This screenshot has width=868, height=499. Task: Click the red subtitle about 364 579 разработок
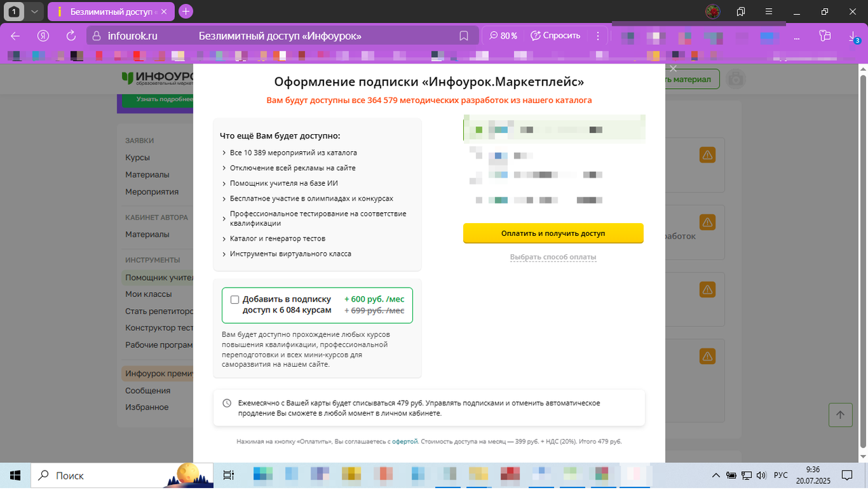coord(429,100)
